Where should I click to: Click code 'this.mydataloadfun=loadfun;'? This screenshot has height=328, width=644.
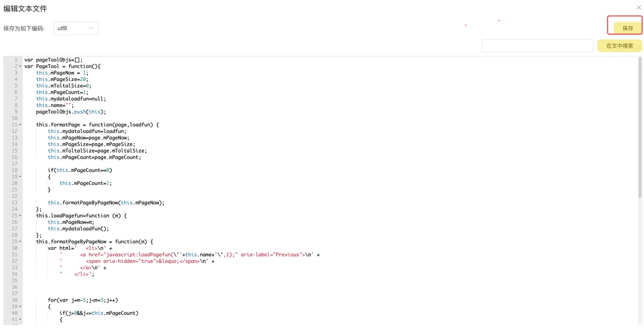pos(87,131)
